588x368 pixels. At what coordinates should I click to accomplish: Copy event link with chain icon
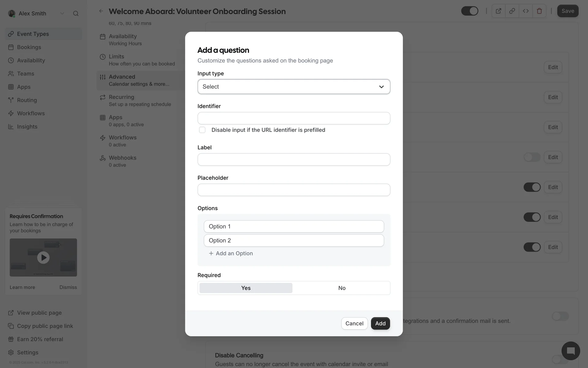(x=512, y=11)
